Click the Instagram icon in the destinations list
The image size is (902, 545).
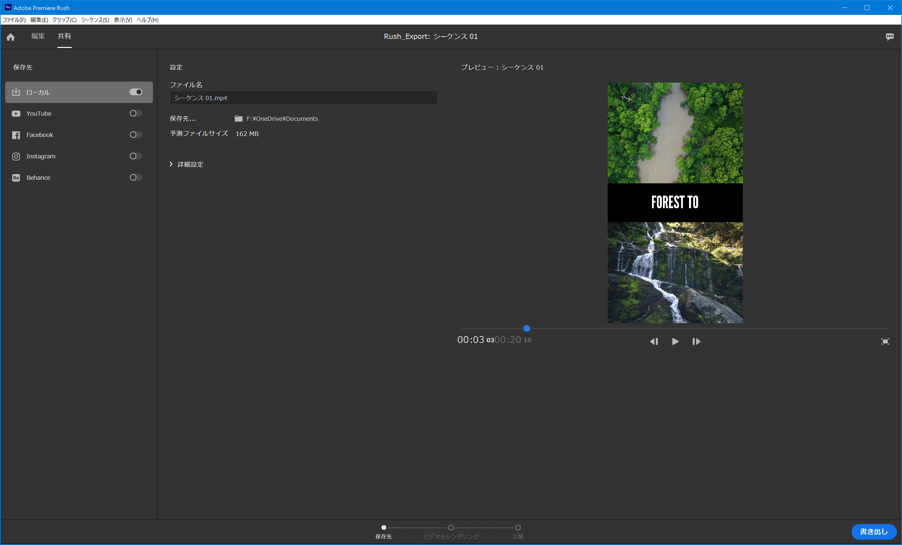point(16,157)
